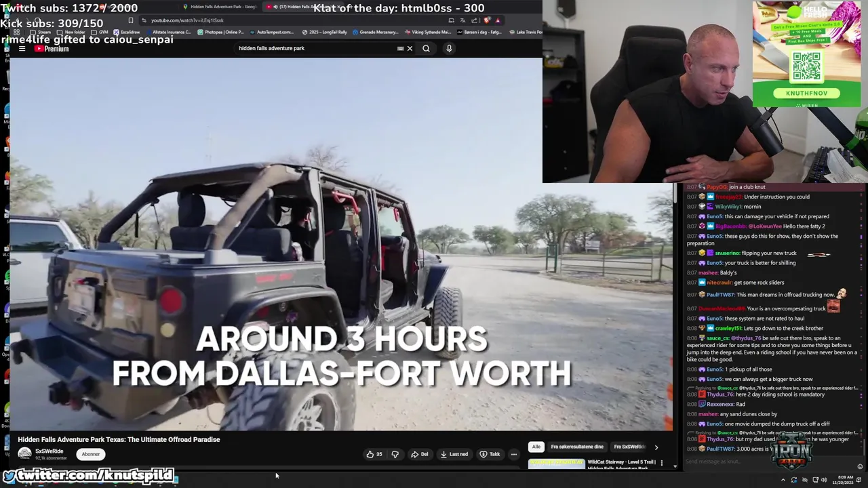868x488 pixels.
Task: Like the video with thumbs up
Action: click(374, 454)
